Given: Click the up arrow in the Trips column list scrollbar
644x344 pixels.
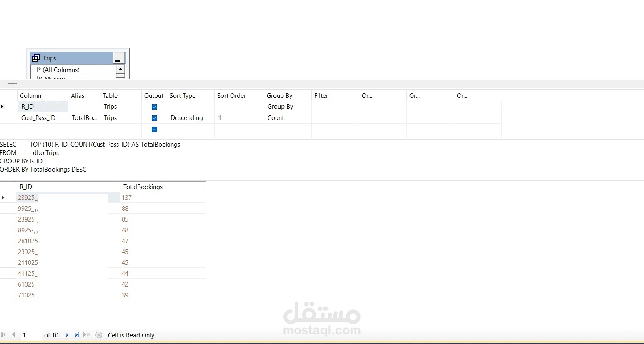Looking at the screenshot, I should (120, 69).
